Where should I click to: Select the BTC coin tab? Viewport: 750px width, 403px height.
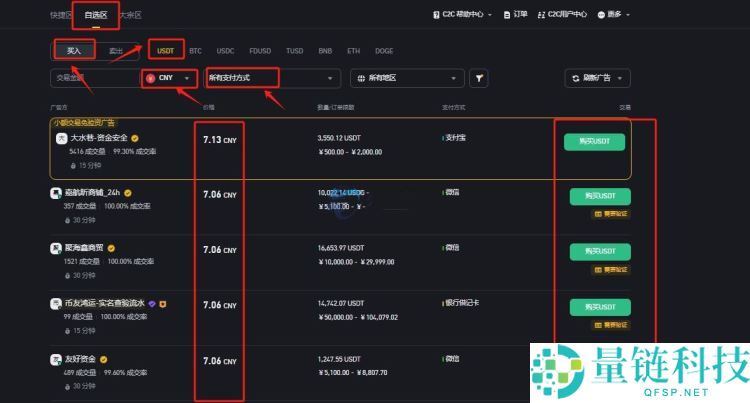[x=195, y=51]
